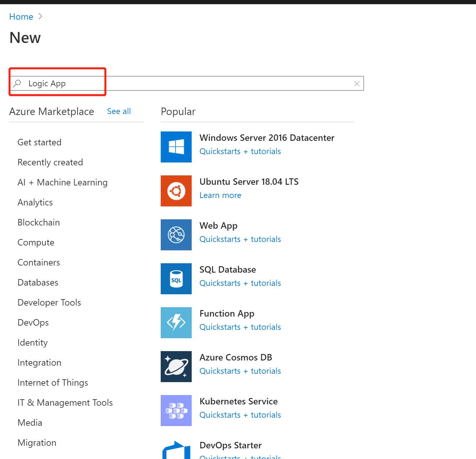The image size is (476, 459).
Task: Open Quickstarts + tutorials under Web App
Action: coord(240,239)
